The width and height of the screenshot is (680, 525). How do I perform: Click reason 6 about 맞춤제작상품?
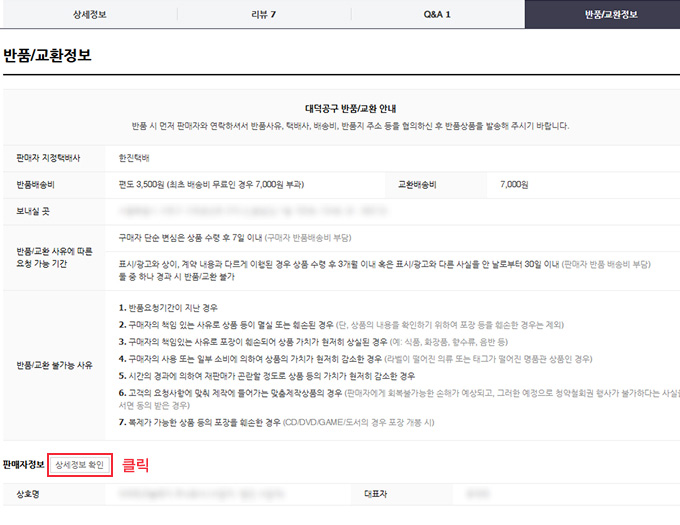pyautogui.click(x=399, y=399)
